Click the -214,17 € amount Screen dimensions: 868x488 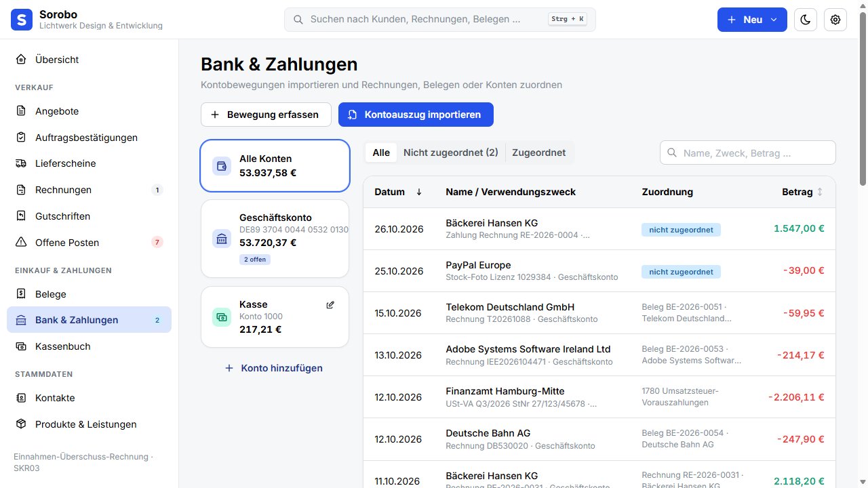800,355
